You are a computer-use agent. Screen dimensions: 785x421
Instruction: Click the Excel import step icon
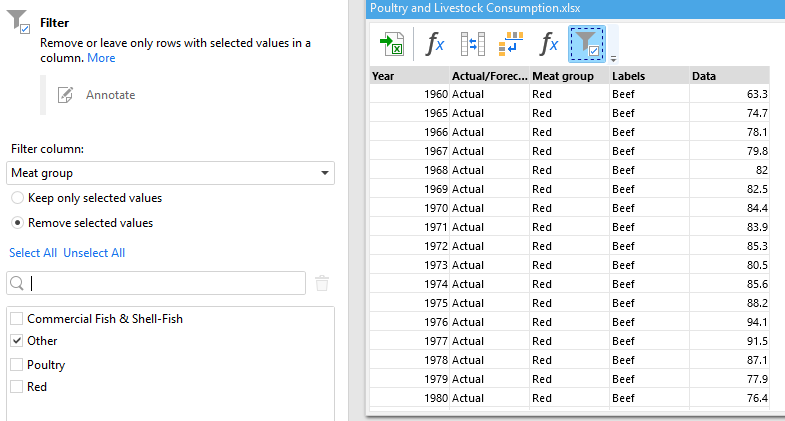tap(390, 44)
